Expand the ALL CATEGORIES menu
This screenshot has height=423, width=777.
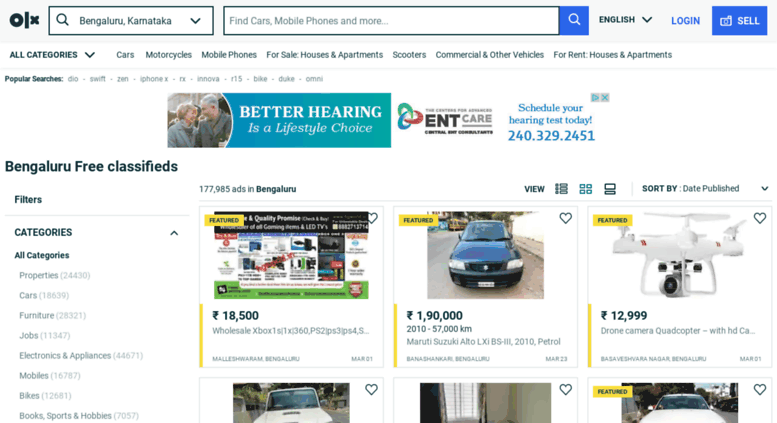[x=52, y=55]
